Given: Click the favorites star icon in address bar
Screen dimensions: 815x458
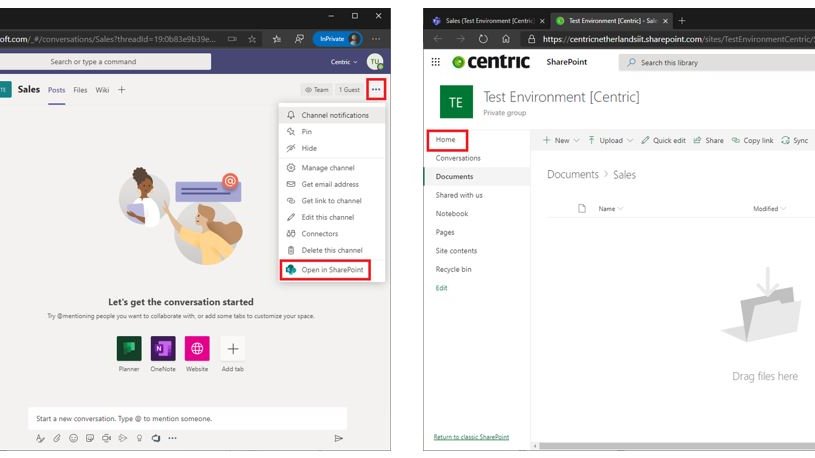Looking at the screenshot, I should 252,39.
